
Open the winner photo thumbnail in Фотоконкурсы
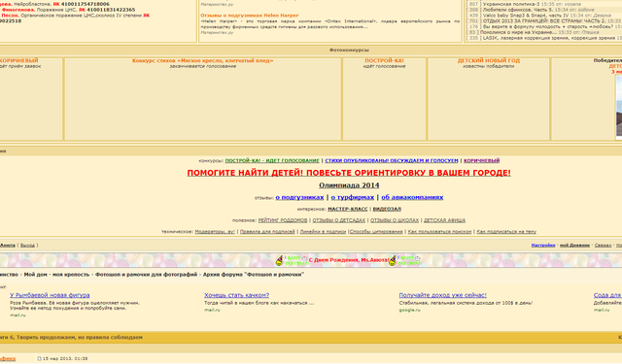point(619,108)
